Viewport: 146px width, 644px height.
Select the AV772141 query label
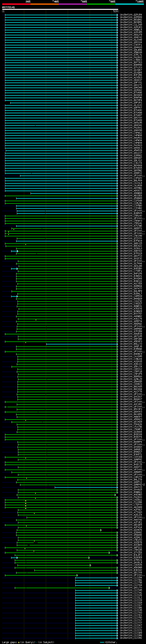8,7
